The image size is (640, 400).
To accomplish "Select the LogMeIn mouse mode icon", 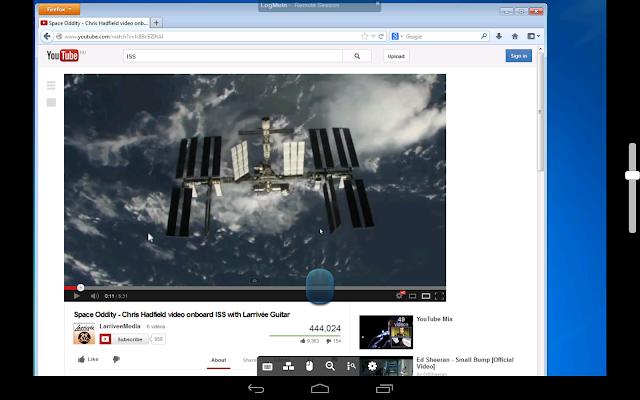I will tap(309, 366).
